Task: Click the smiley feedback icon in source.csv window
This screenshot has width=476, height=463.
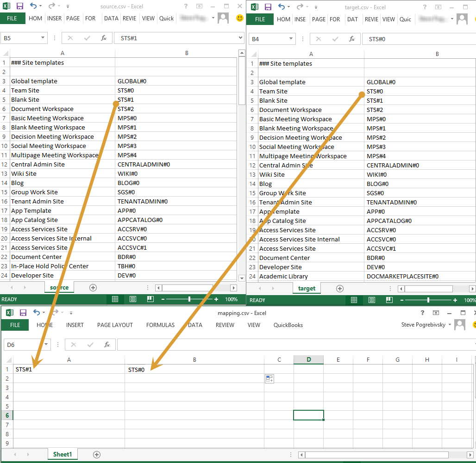Action: point(239,19)
